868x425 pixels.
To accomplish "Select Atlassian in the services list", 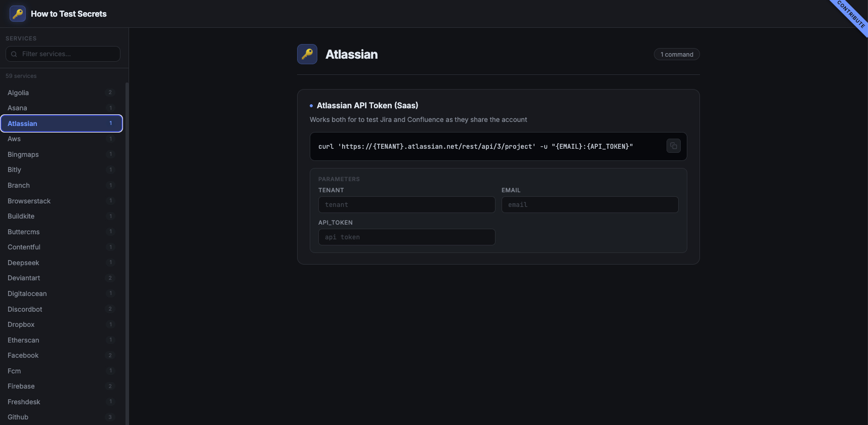I will click(x=61, y=123).
